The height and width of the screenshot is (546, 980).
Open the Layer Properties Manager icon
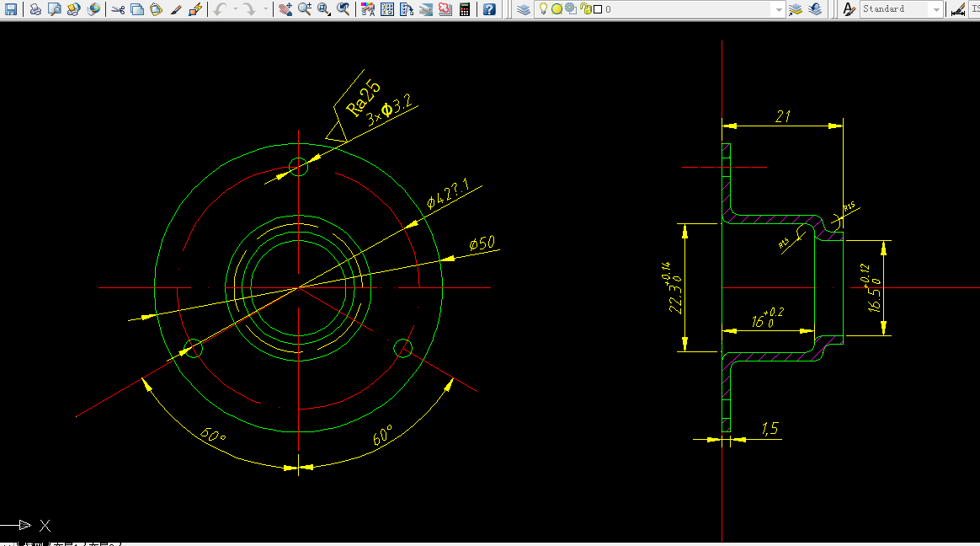(523, 8)
